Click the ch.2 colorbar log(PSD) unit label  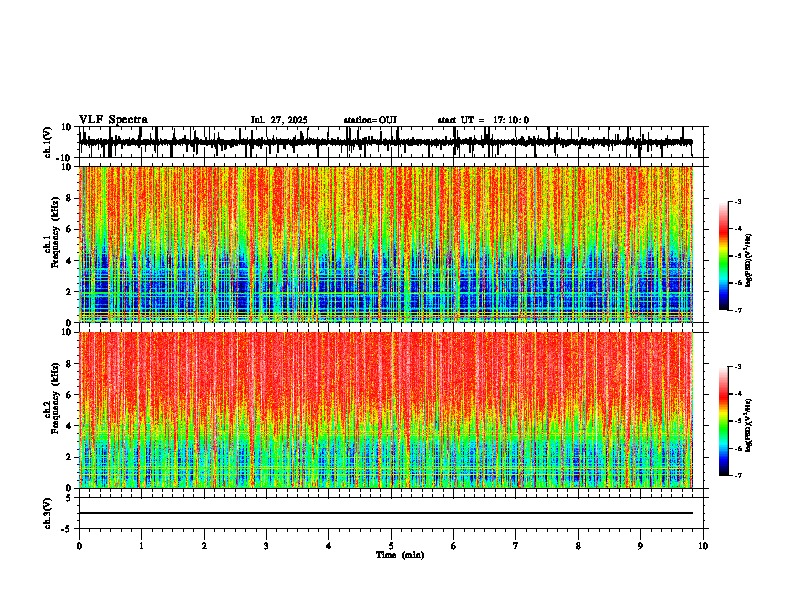(749, 426)
